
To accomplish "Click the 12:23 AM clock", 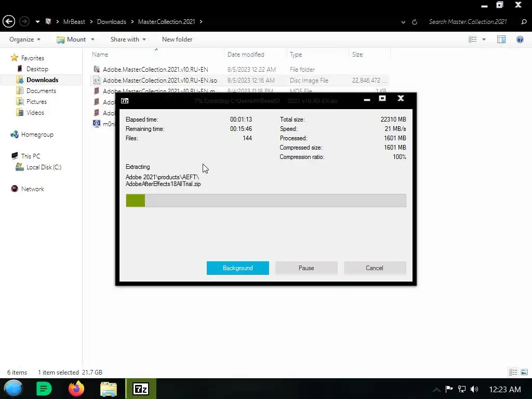I will click(x=505, y=390).
